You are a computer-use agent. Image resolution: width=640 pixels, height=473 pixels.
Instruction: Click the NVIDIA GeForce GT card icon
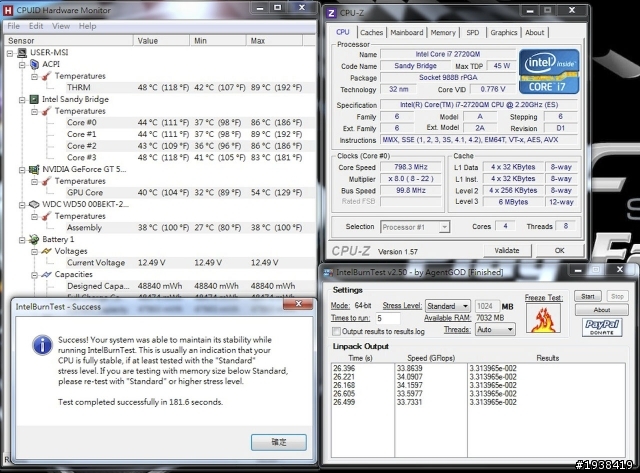point(34,169)
